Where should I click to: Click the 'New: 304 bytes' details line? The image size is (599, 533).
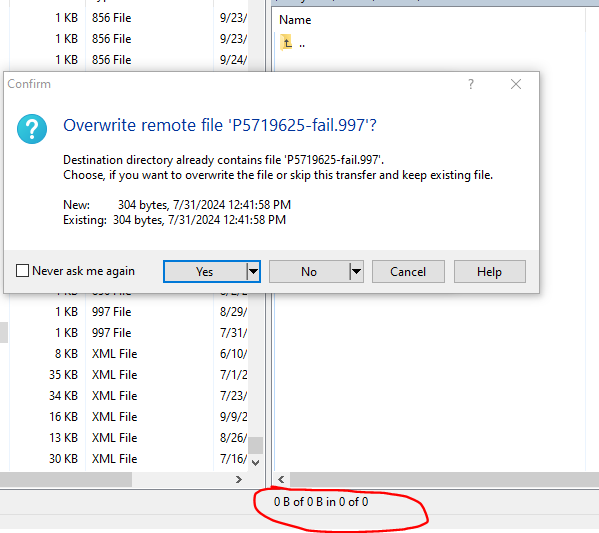point(177,205)
